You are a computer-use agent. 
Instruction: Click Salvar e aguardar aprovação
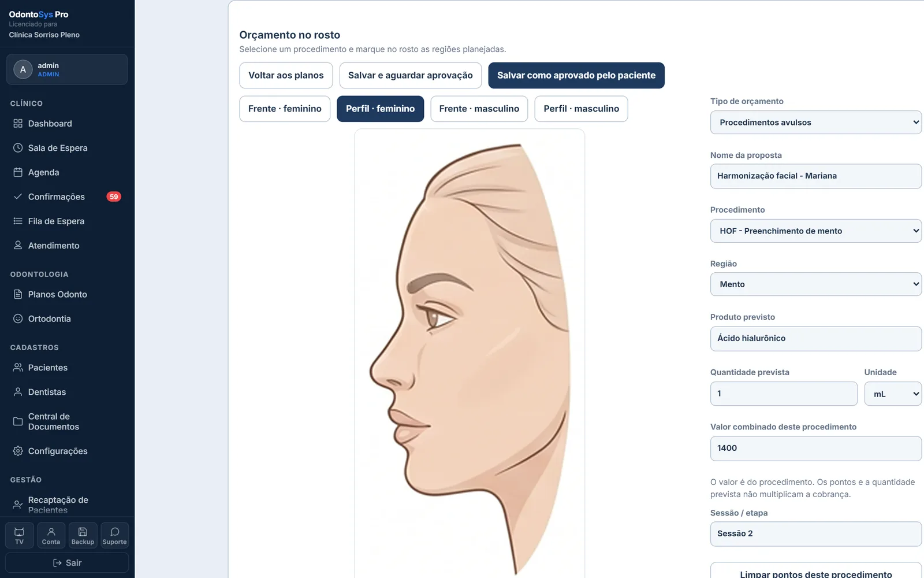click(410, 75)
